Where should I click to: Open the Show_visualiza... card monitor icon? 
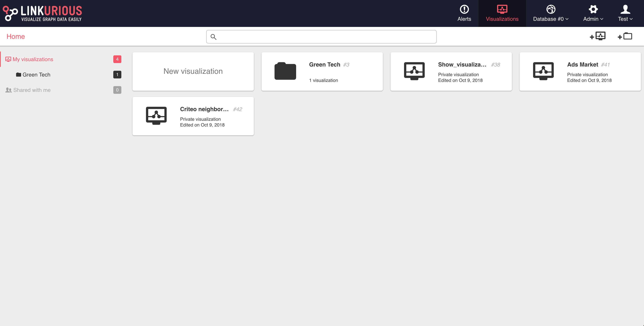(414, 71)
